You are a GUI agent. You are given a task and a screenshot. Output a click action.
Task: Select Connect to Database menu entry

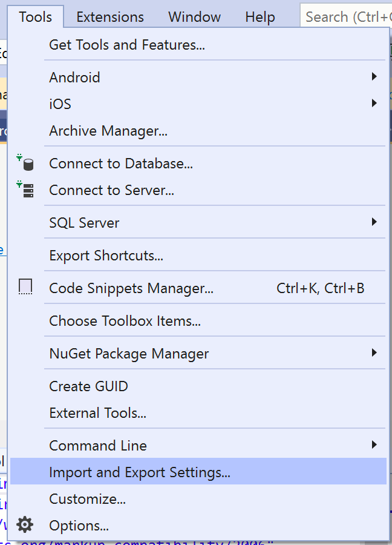198,163
